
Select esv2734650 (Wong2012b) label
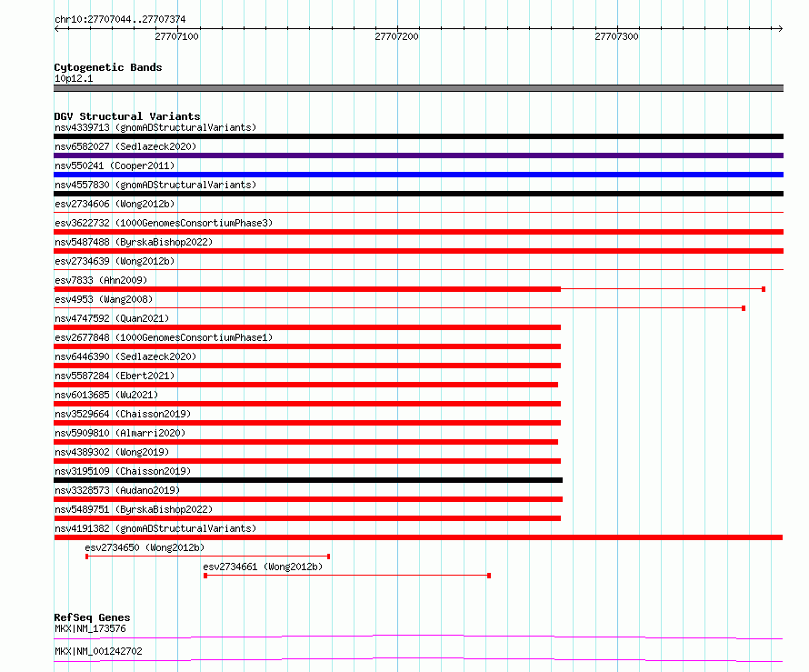tap(145, 547)
